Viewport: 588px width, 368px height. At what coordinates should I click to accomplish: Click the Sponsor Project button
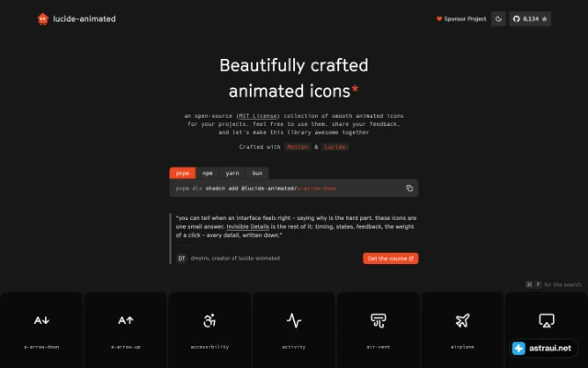pos(461,18)
